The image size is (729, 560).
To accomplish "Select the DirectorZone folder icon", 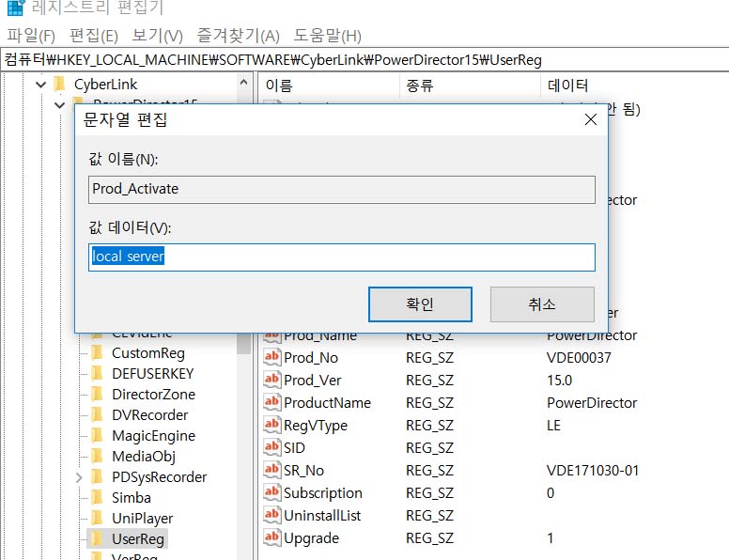I will (97, 394).
